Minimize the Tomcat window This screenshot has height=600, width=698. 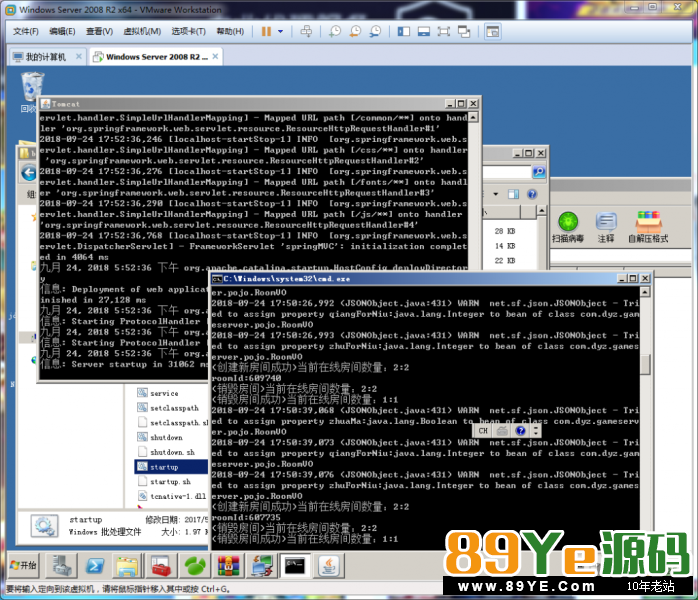450,104
